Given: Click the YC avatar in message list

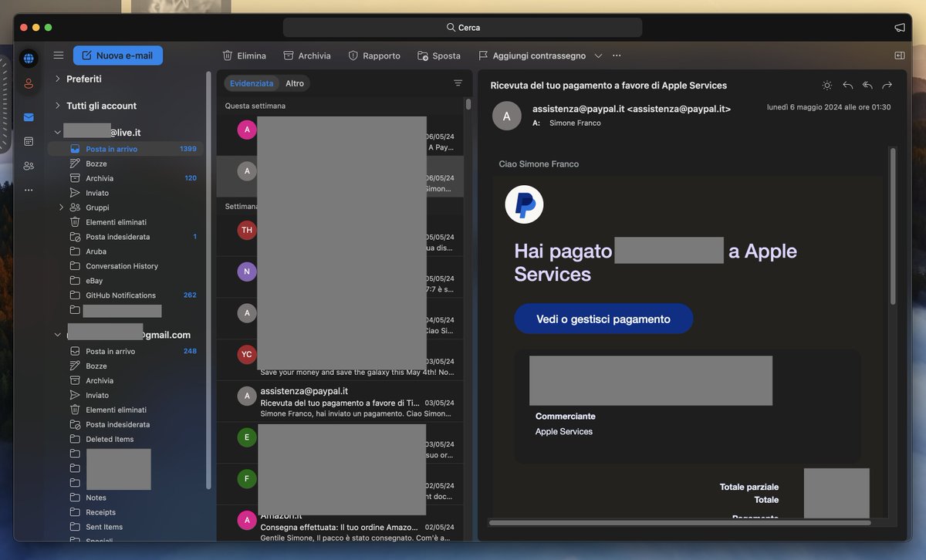Looking at the screenshot, I should 246,354.
